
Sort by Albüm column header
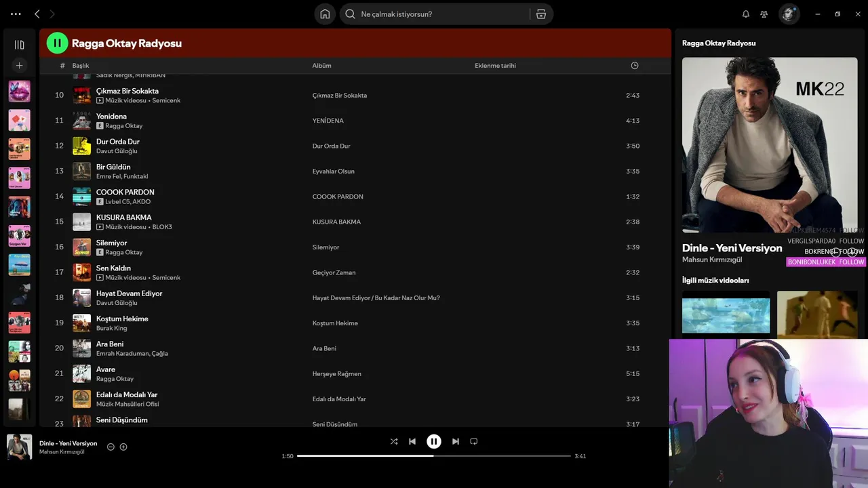(321, 66)
